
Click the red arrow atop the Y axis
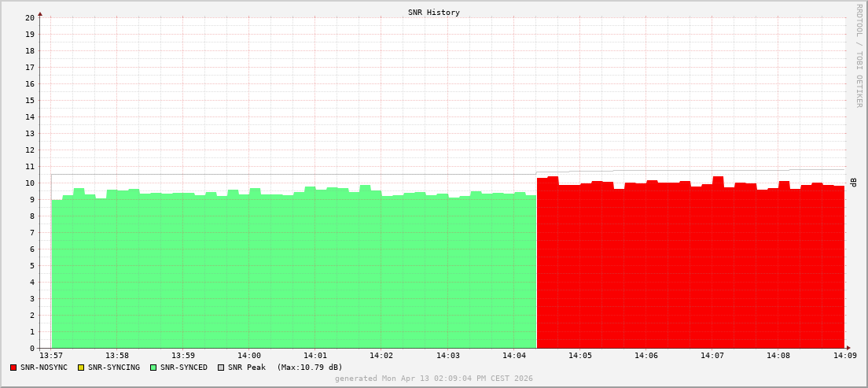coord(40,13)
